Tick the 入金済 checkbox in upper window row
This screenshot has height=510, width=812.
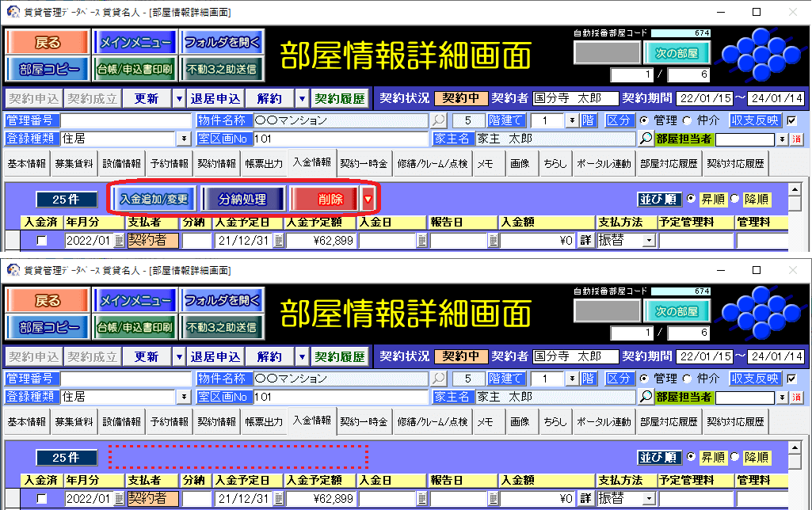(x=42, y=240)
